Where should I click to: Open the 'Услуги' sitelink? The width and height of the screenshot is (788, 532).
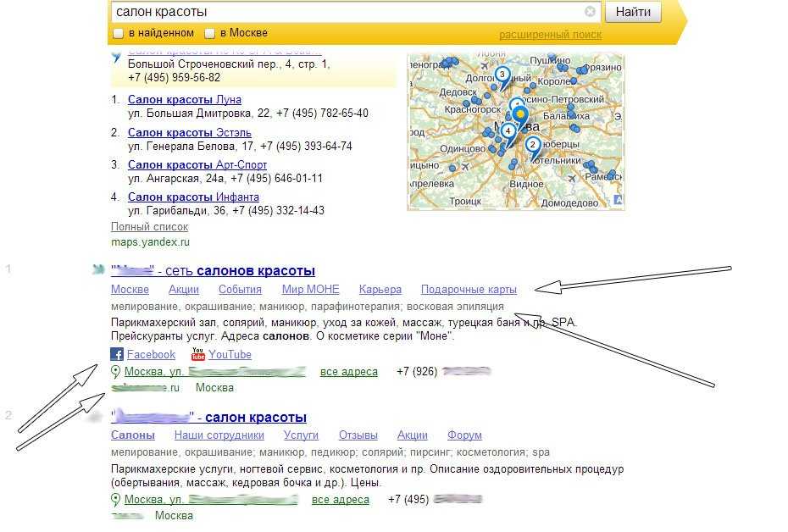(x=301, y=435)
